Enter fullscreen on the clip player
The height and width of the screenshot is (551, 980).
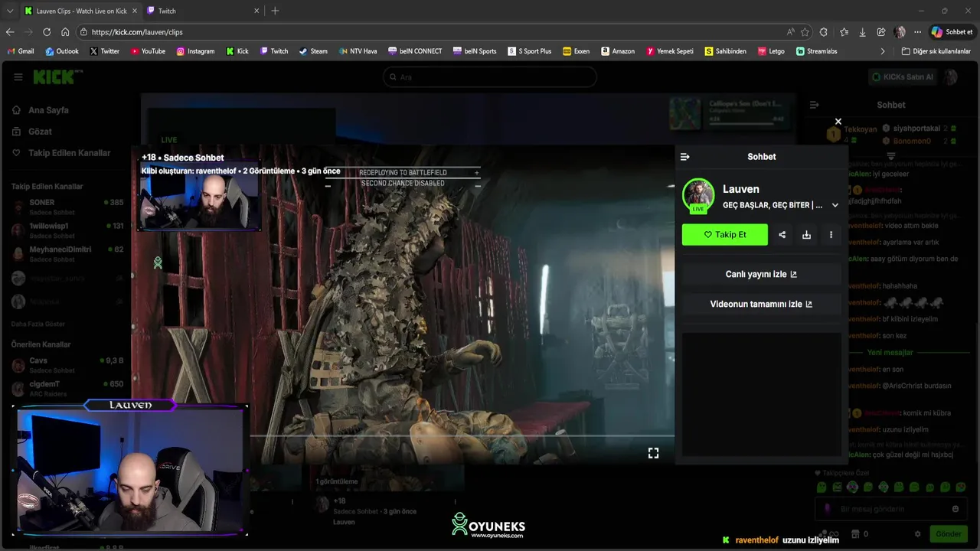point(653,453)
